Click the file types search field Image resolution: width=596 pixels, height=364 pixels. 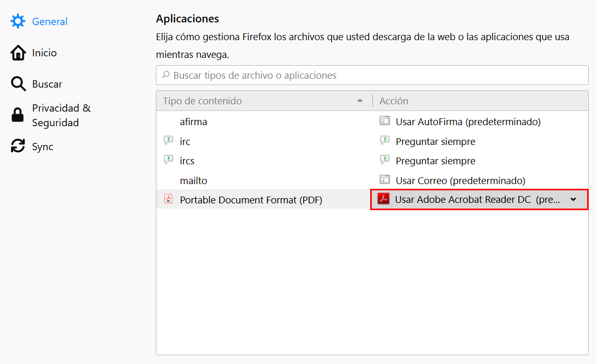coord(372,75)
